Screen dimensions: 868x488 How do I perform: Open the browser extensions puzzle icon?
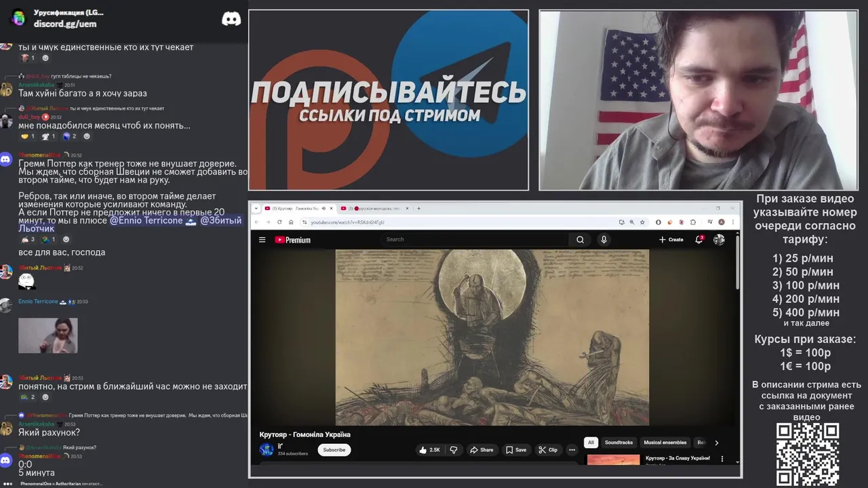point(692,222)
